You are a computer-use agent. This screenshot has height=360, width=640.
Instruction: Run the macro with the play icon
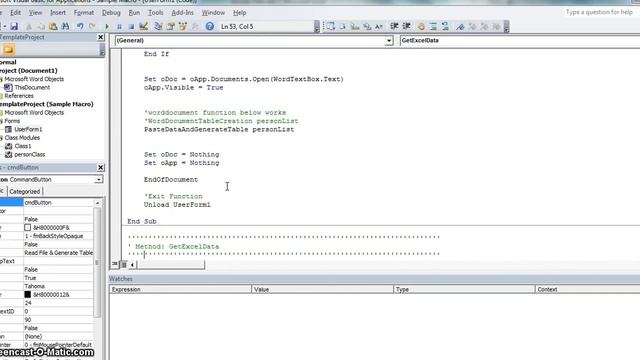pyautogui.click(x=107, y=27)
